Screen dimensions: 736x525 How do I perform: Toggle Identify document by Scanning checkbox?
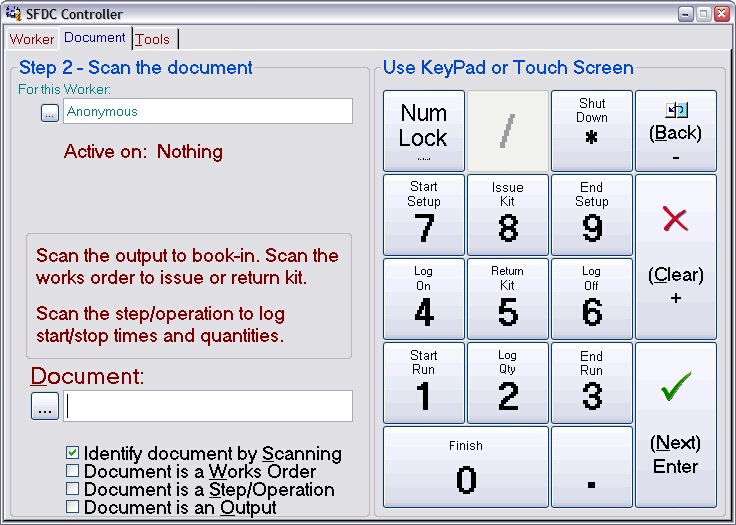pos(204,453)
